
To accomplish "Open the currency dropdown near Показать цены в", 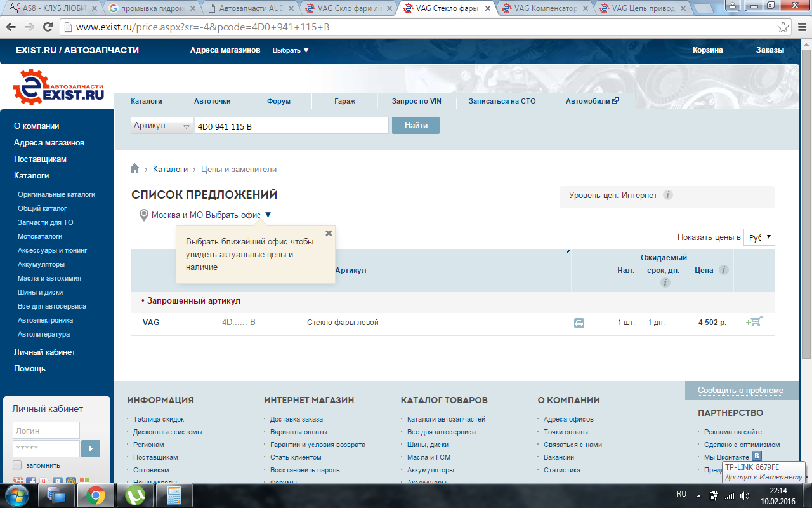I will (x=759, y=237).
